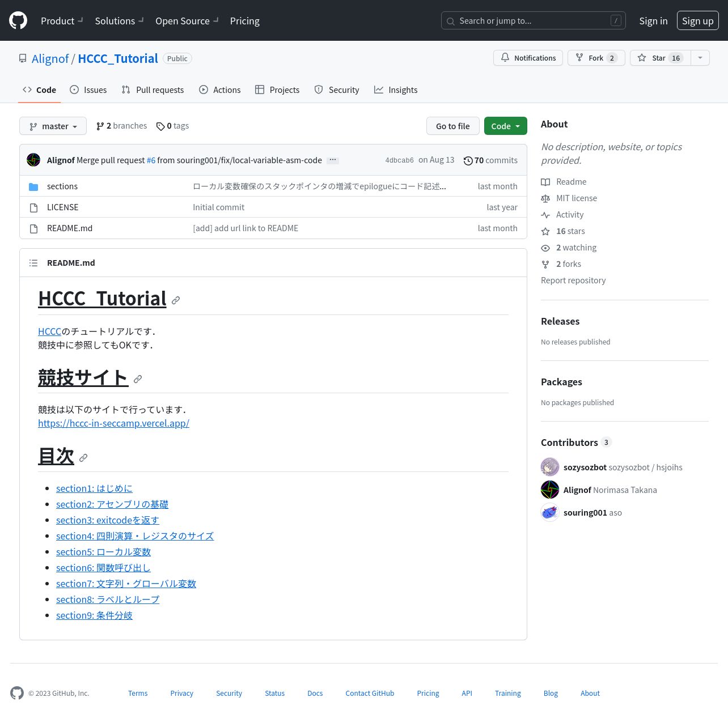Open the LICENSE file
This screenshot has width=728, height=727.
62,207
